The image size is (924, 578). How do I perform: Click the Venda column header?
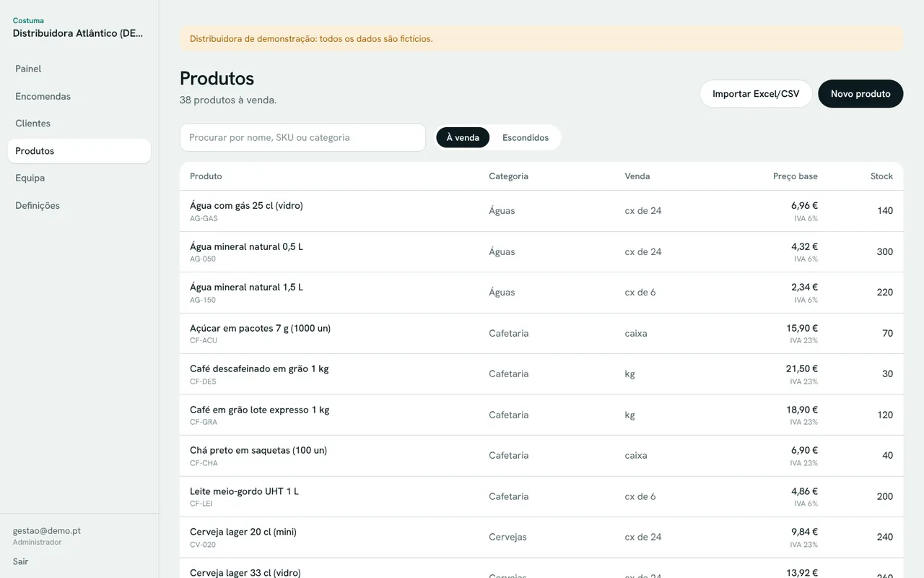tap(637, 176)
